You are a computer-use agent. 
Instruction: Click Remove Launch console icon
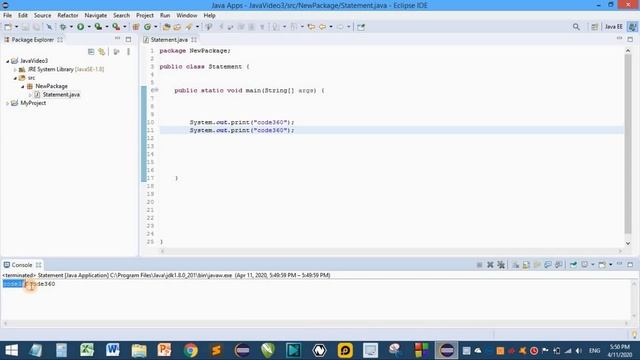(490, 265)
